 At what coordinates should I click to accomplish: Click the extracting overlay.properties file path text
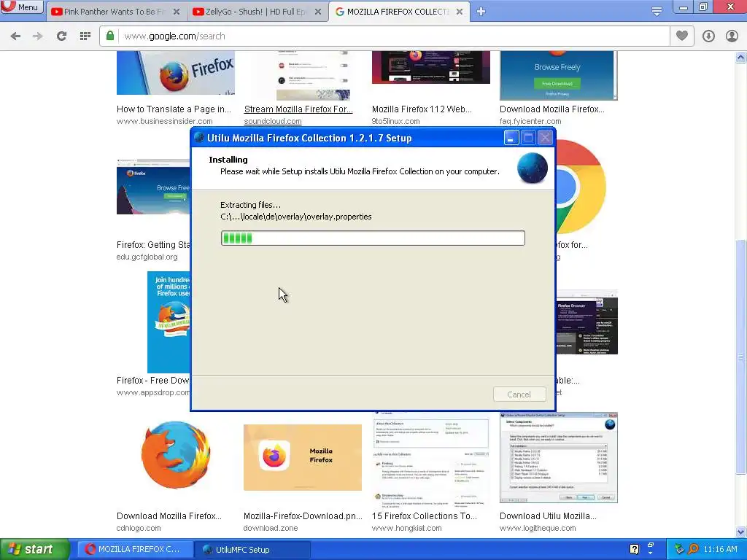coord(296,217)
